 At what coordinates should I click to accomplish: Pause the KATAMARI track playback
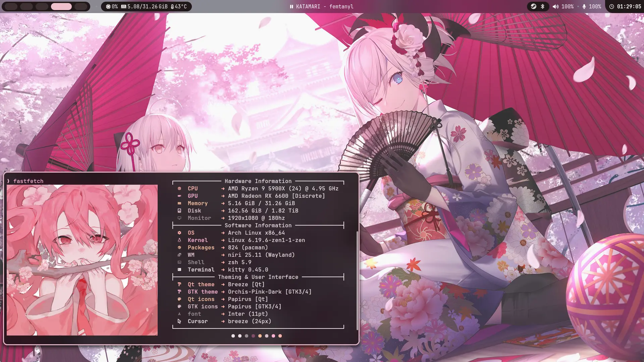[291, 6]
